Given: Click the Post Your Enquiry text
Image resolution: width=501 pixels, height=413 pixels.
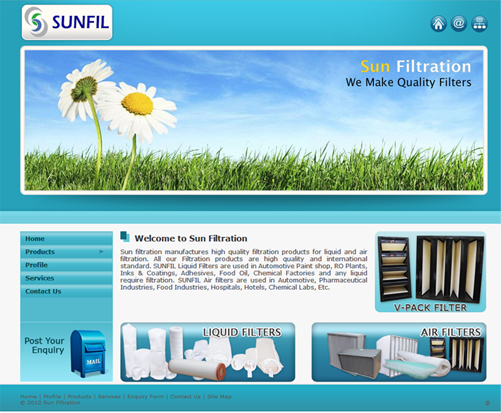Looking at the screenshot, I should [44, 345].
